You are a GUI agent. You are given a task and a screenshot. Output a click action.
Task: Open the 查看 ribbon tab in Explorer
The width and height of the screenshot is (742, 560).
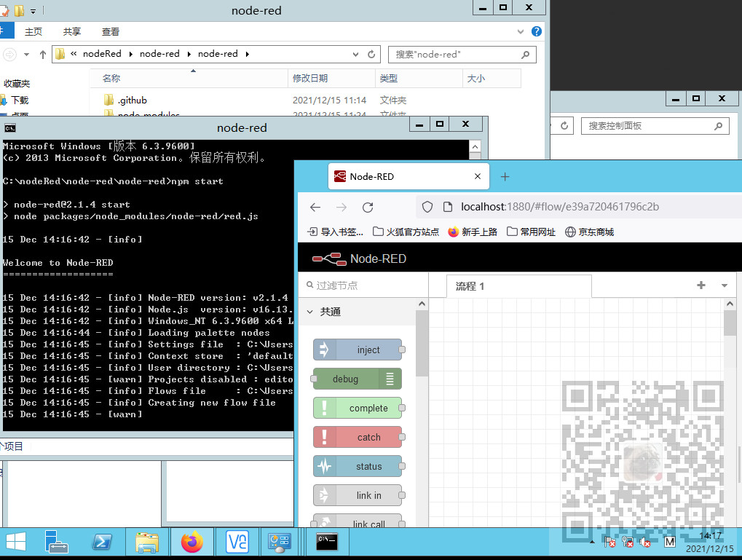coord(110,32)
